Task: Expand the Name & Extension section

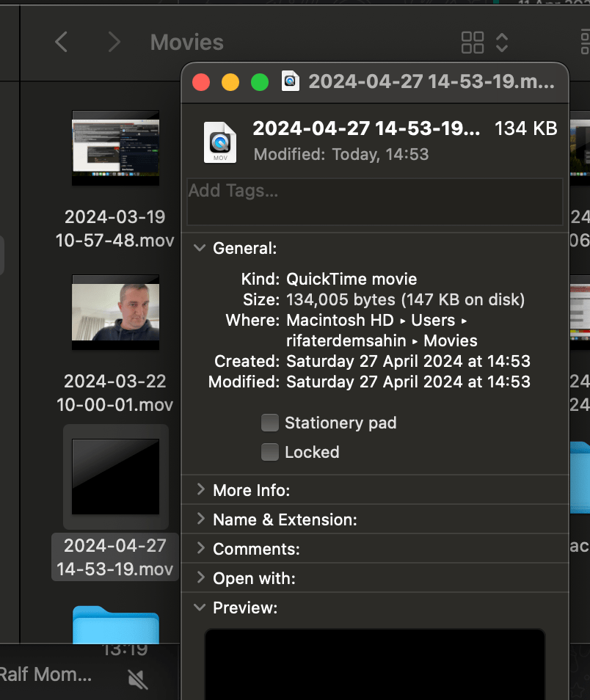Action: tap(200, 519)
